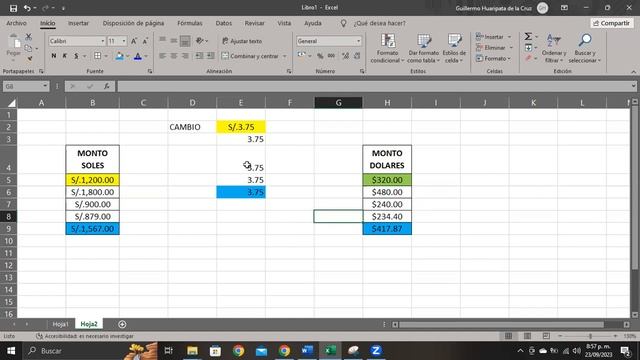Open the Combinar y centrar dropdown arrow
The image size is (640, 360).
(x=284, y=56)
